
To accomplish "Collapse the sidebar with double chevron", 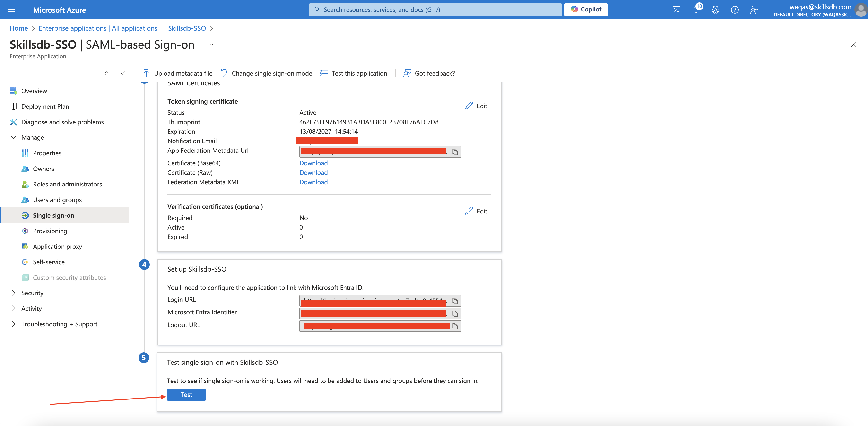I will point(123,73).
